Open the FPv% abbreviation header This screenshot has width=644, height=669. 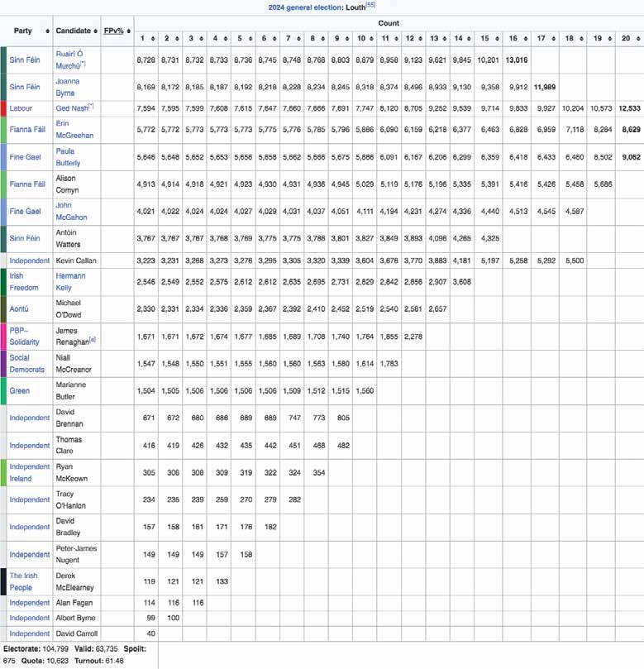113,31
